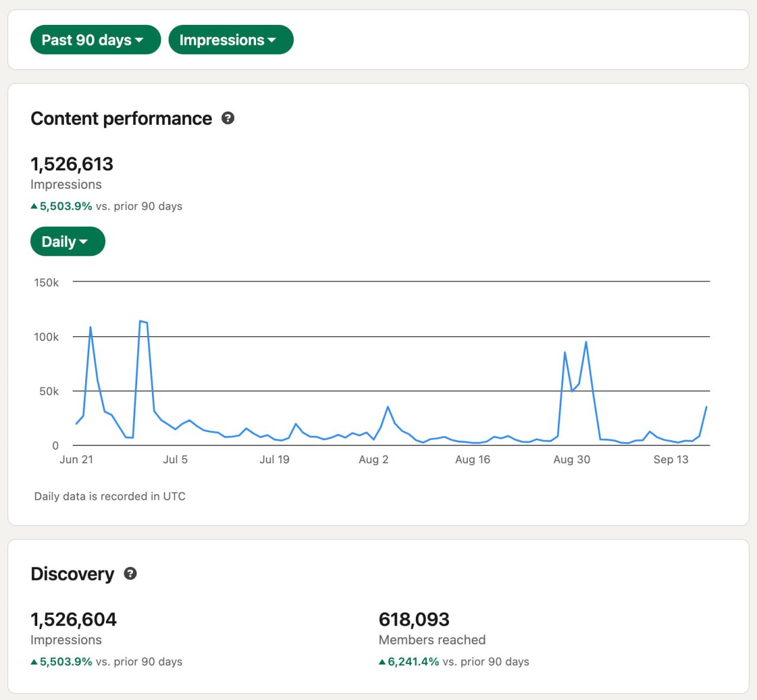Image resolution: width=757 pixels, height=700 pixels.
Task: Click the Aug 30 label on chart axis
Action: tap(571, 460)
